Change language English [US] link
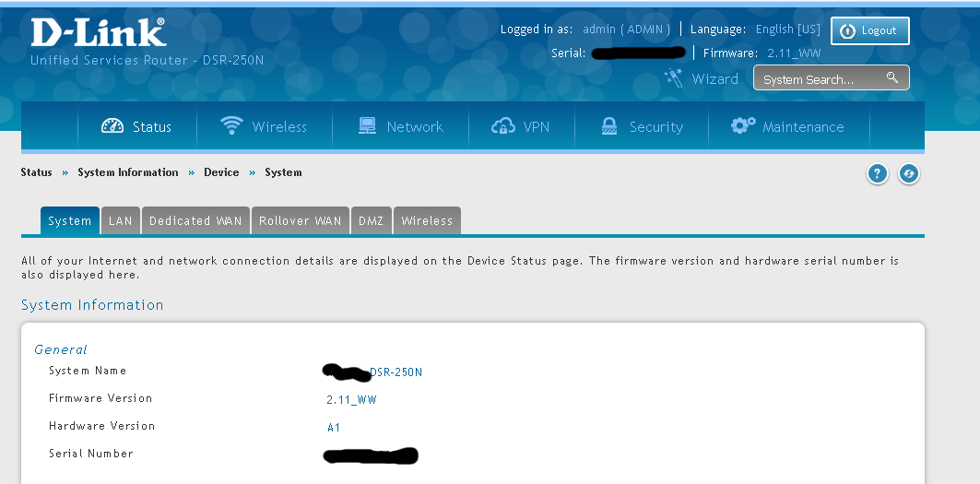 pos(788,30)
